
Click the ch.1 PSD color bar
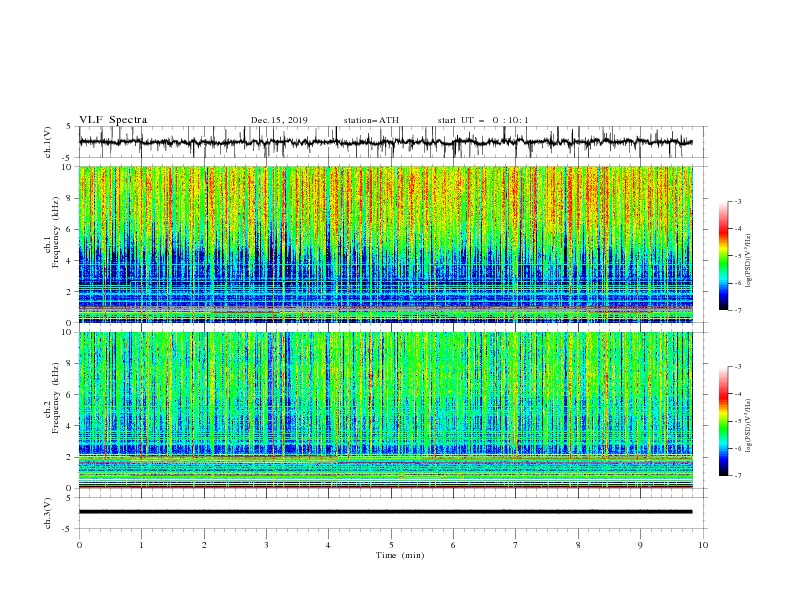click(723, 256)
